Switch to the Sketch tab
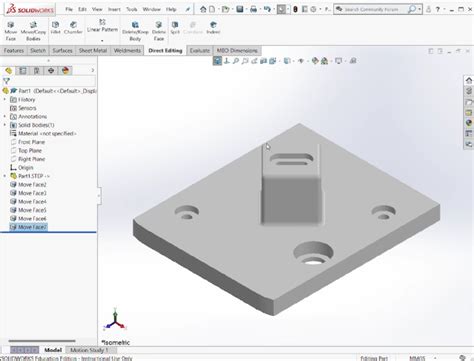The width and height of the screenshot is (474, 361). click(38, 50)
